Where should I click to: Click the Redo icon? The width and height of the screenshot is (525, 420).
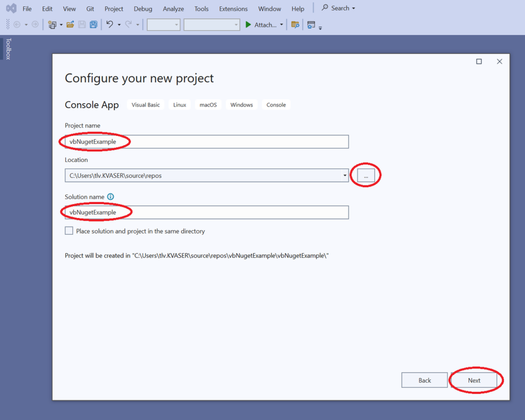tap(129, 24)
